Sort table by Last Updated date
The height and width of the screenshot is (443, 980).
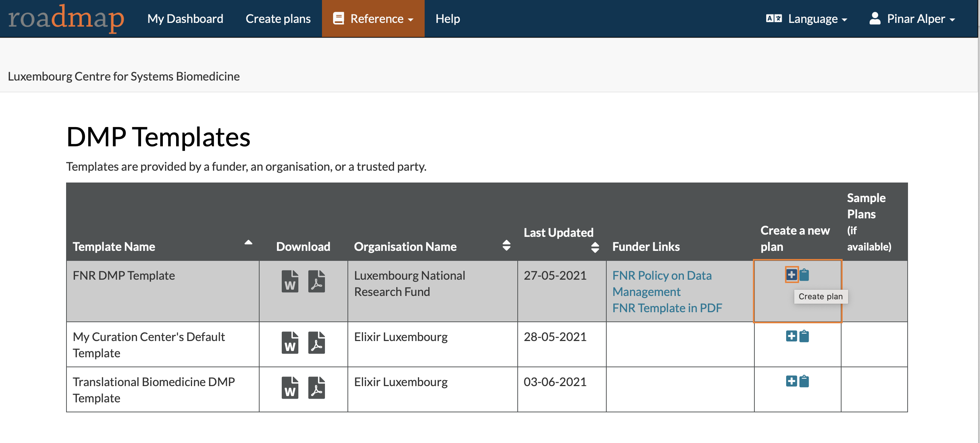pos(595,248)
